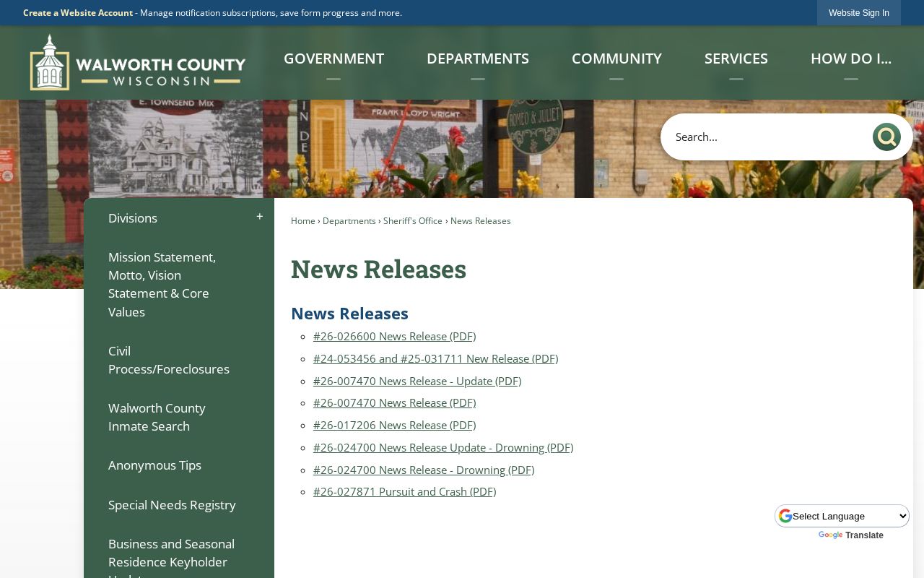Open the Departments menu
Viewport: 924px width, 578px height.
[478, 59]
